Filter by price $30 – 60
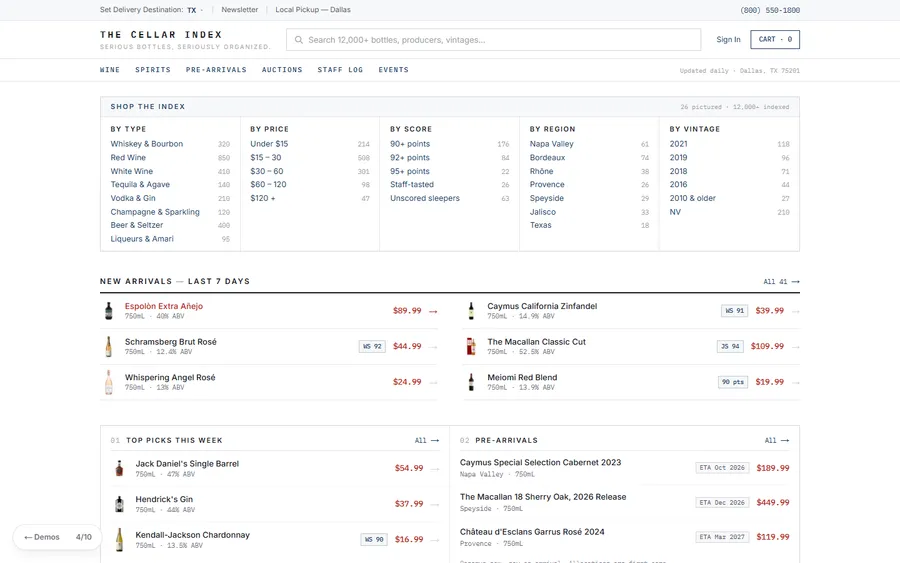 coord(266,172)
